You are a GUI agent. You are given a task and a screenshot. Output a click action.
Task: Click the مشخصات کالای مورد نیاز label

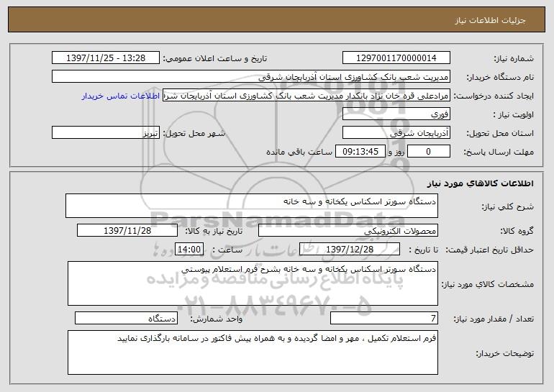[x=488, y=284]
